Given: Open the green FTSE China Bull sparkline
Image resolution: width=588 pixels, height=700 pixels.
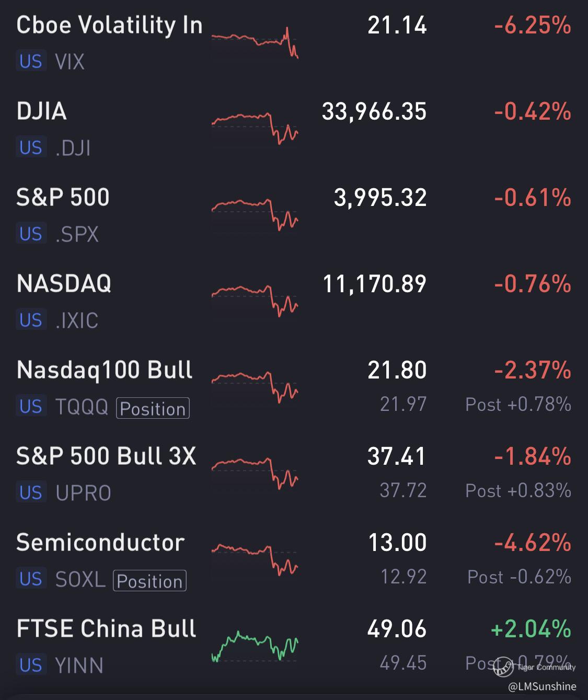Looking at the screenshot, I should pyautogui.click(x=255, y=647).
